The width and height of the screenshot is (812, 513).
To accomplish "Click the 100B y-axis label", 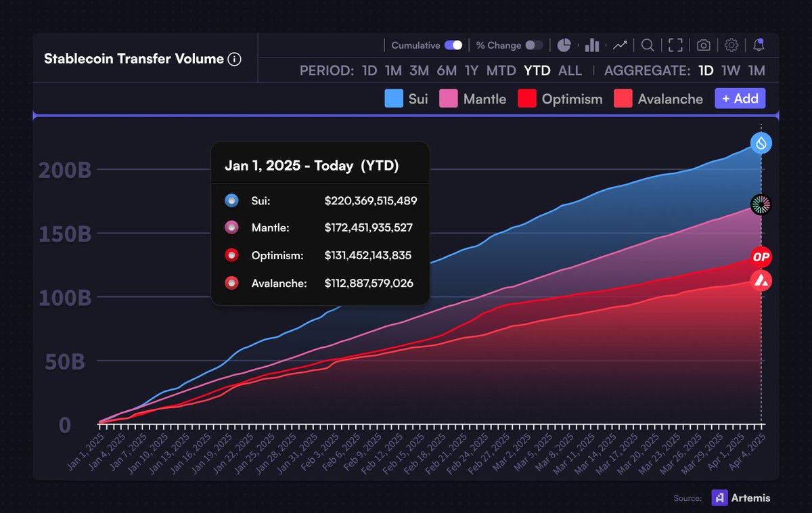I will (x=65, y=298).
